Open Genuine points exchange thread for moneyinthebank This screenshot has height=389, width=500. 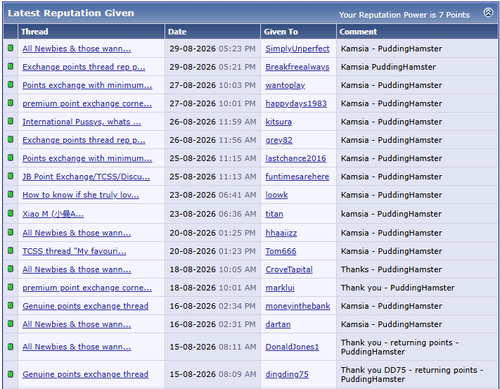tap(85, 306)
